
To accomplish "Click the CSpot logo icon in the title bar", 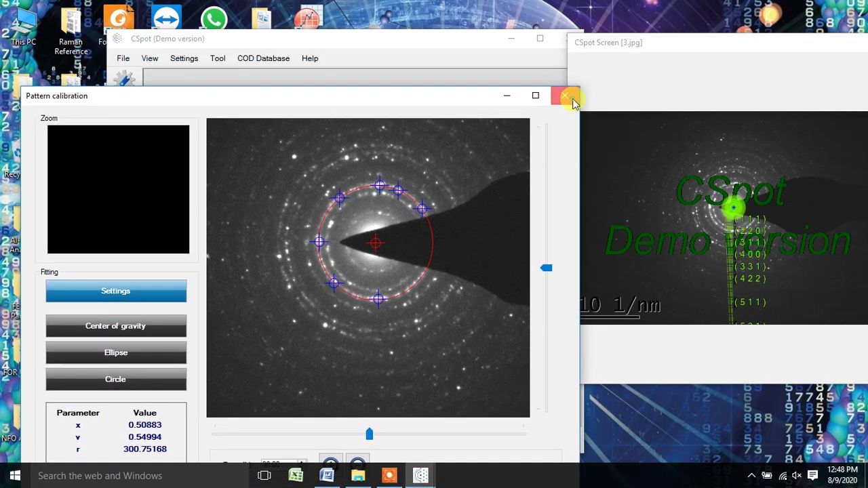I will (x=118, y=39).
